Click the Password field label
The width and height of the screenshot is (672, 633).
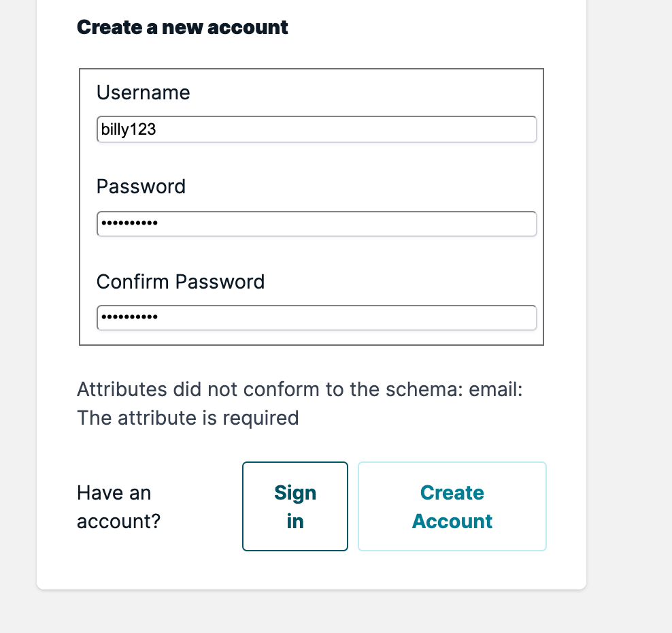(140, 186)
